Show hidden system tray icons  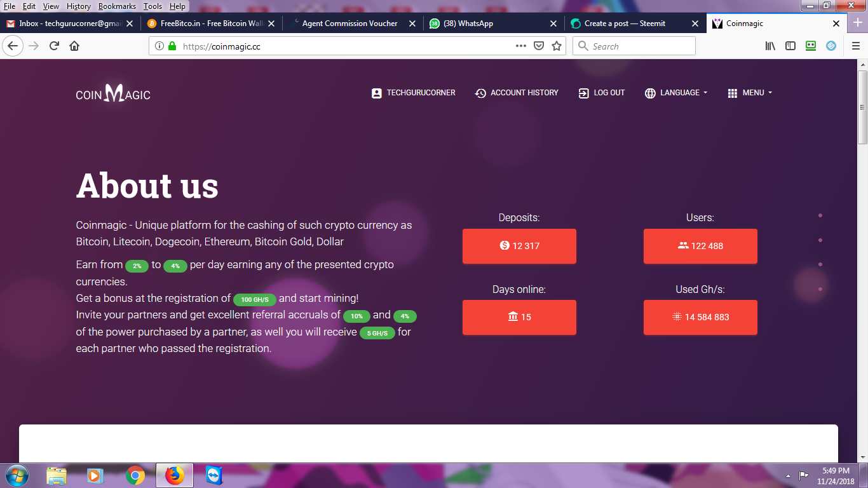coord(789,475)
